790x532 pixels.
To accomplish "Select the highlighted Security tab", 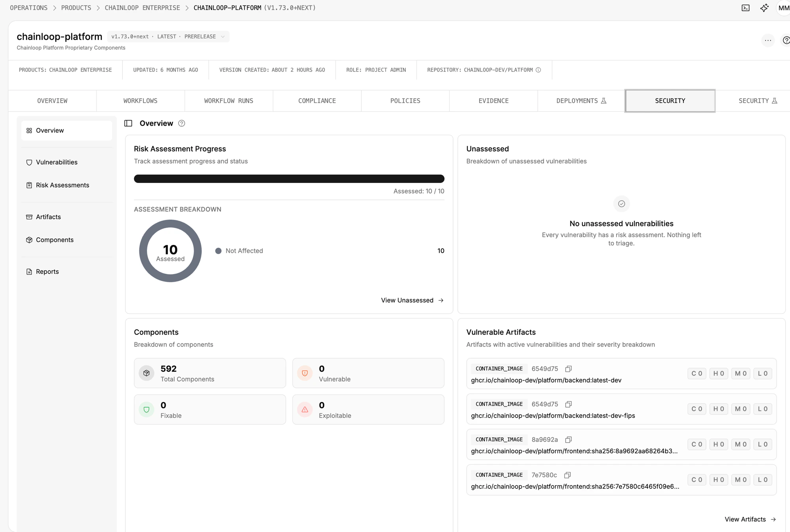I will point(670,101).
